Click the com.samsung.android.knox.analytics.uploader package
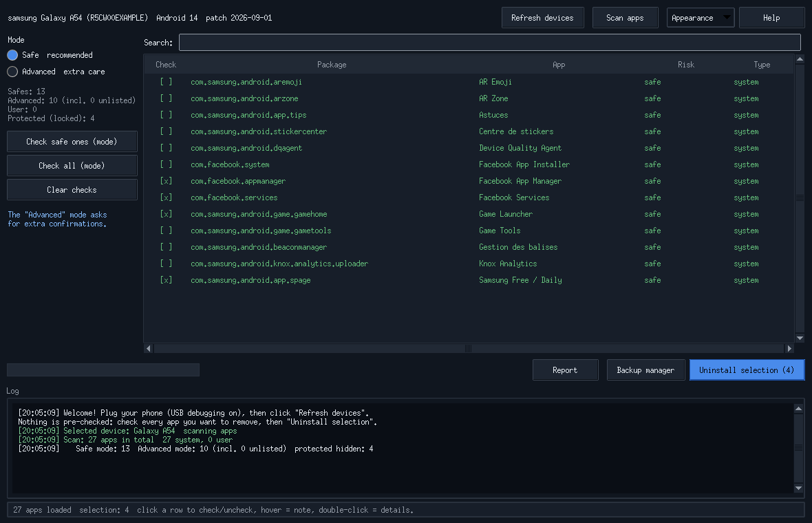Image resolution: width=812 pixels, height=523 pixels. tap(279, 264)
